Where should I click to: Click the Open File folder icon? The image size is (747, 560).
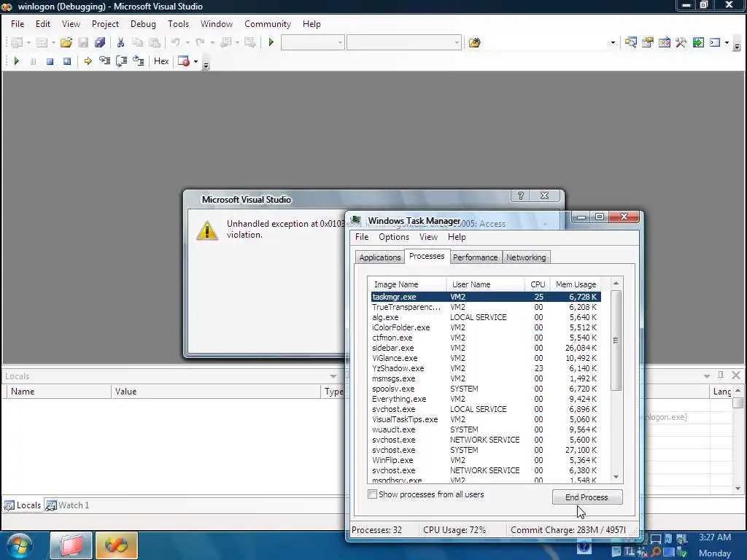pyautogui.click(x=66, y=42)
